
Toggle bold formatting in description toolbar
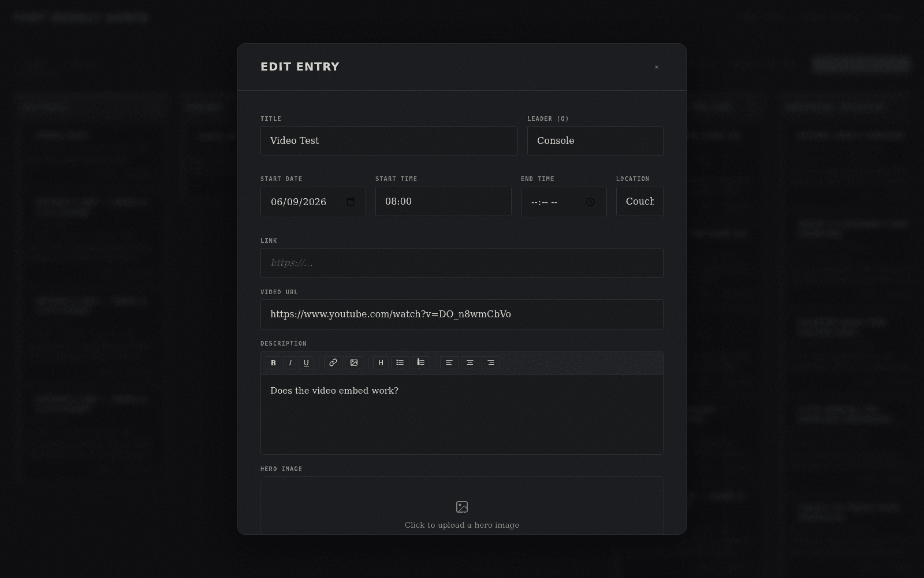point(273,362)
